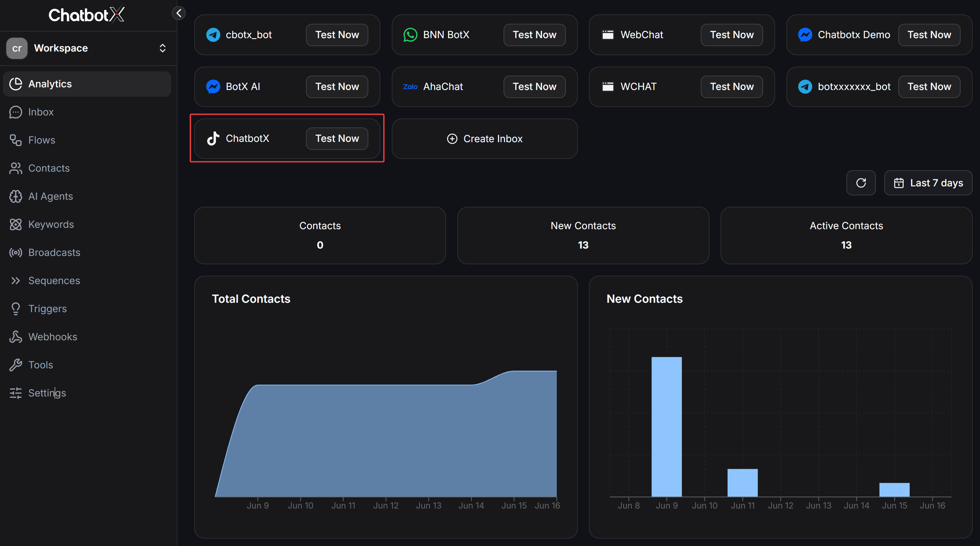
Task: Click the AhaChat inbox name
Action: [x=443, y=87]
